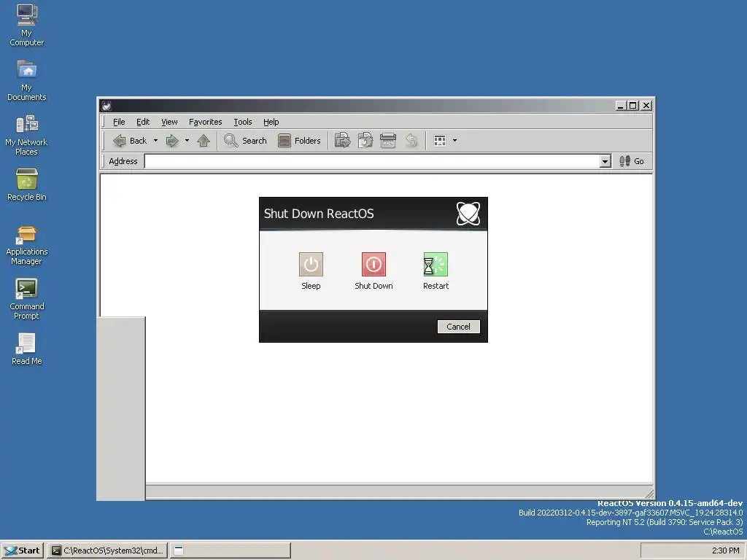
Task: Select the Recycle Bin desktop icon
Action: click(27, 184)
